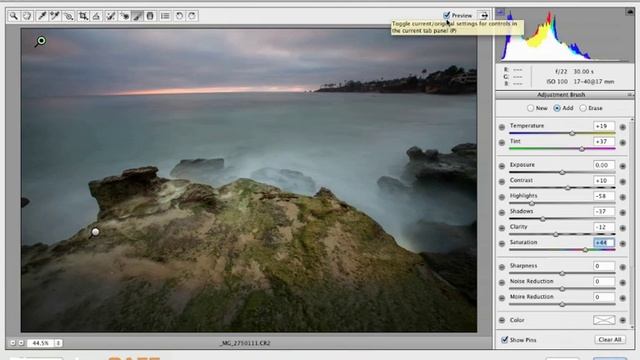
Task: Decrease Exposure with its minus icon
Action: pyautogui.click(x=502, y=166)
